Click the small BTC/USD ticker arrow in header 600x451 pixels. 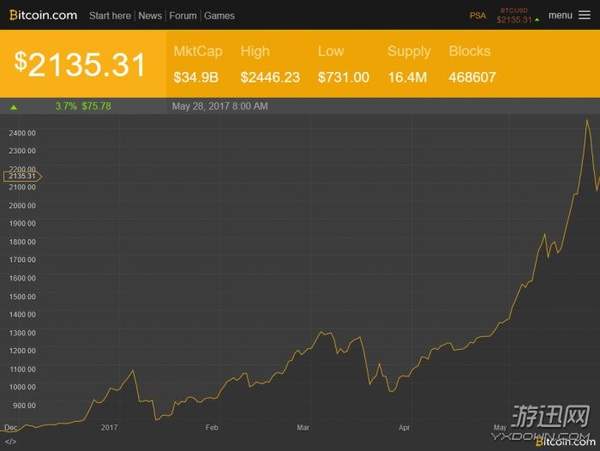point(538,20)
